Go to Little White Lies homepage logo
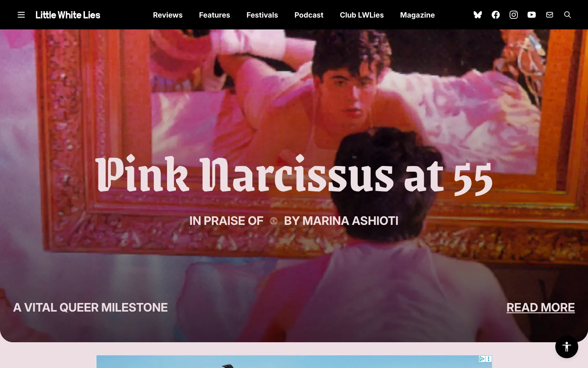This screenshot has height=368, width=588. (x=68, y=15)
